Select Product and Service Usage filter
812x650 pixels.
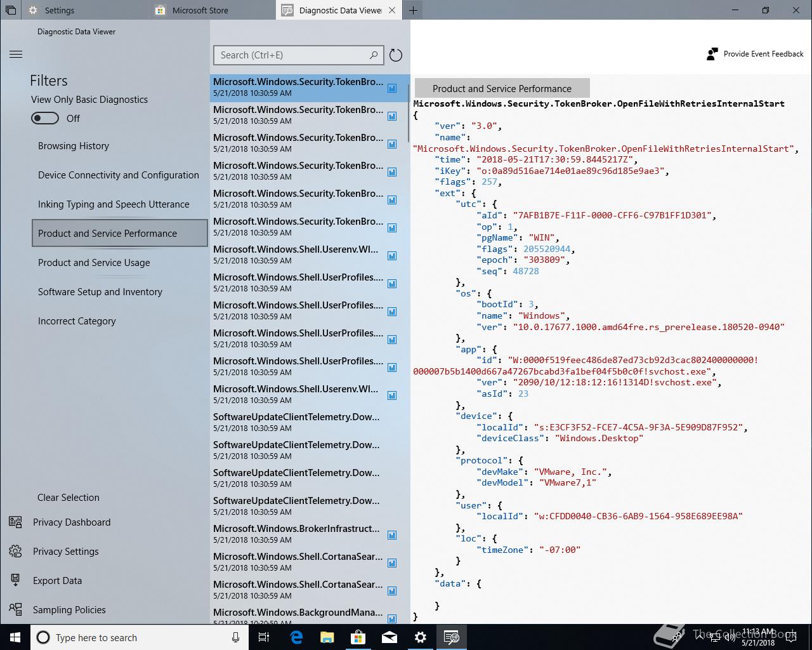94,263
